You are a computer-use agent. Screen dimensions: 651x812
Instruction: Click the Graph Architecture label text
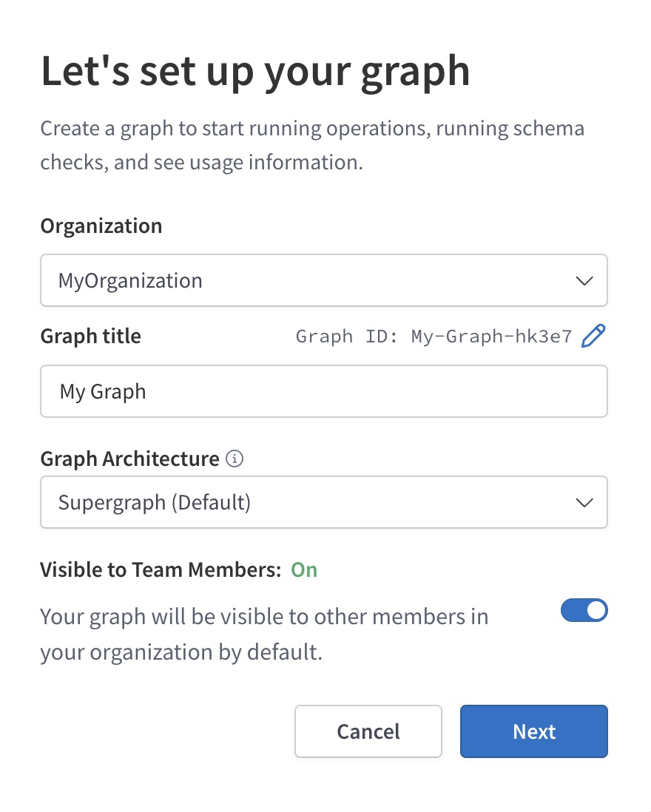click(x=129, y=459)
